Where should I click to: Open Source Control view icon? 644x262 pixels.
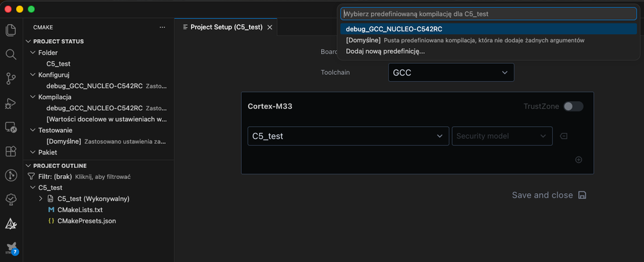coord(11,79)
